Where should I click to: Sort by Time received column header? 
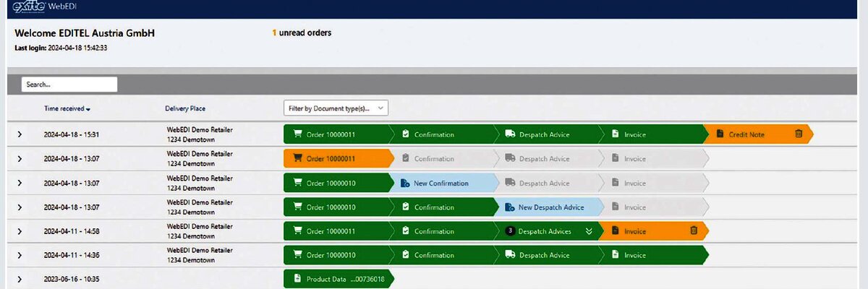click(67, 109)
